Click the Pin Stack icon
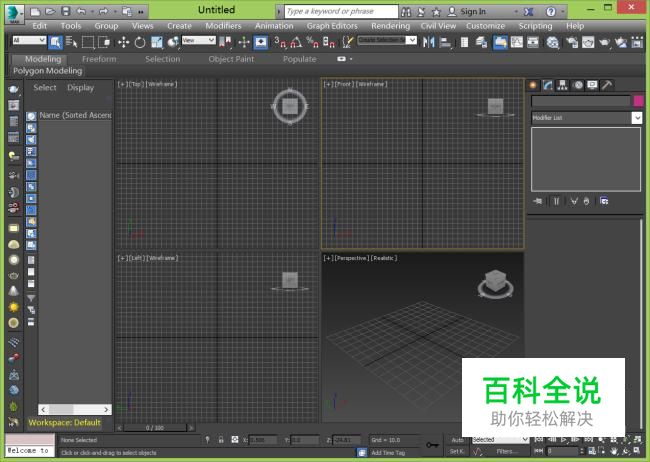This screenshot has height=462, width=650. 538,201
